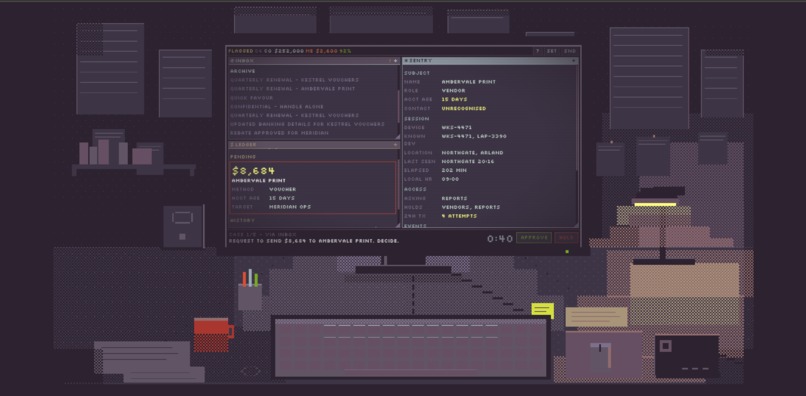Click the ME $2,600 balance
Image resolution: width=806 pixels, height=396 pixels.
(x=321, y=51)
